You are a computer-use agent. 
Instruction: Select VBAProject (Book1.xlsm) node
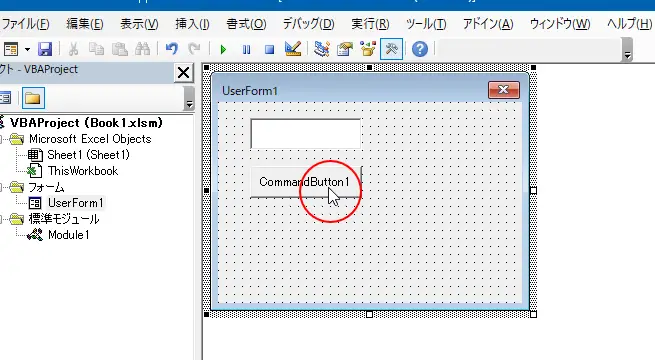tap(86, 123)
